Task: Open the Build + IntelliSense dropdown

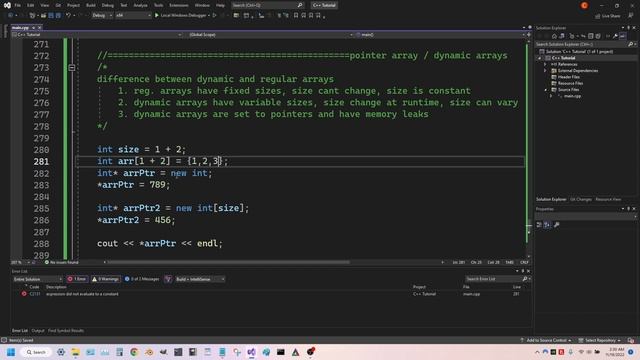Action: (200, 279)
